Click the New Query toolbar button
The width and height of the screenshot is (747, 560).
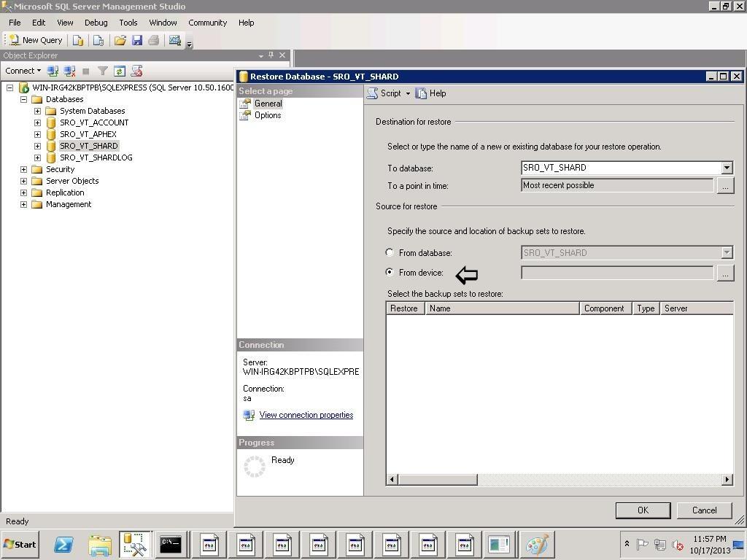(36, 41)
